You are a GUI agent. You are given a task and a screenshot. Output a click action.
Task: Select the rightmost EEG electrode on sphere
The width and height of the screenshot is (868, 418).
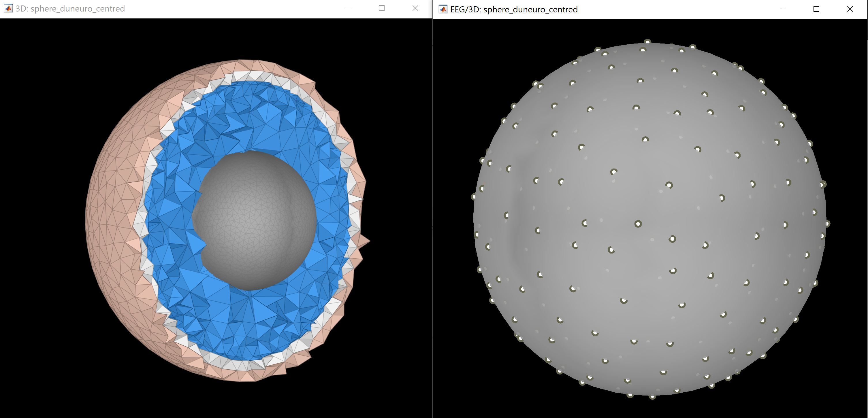point(827,223)
